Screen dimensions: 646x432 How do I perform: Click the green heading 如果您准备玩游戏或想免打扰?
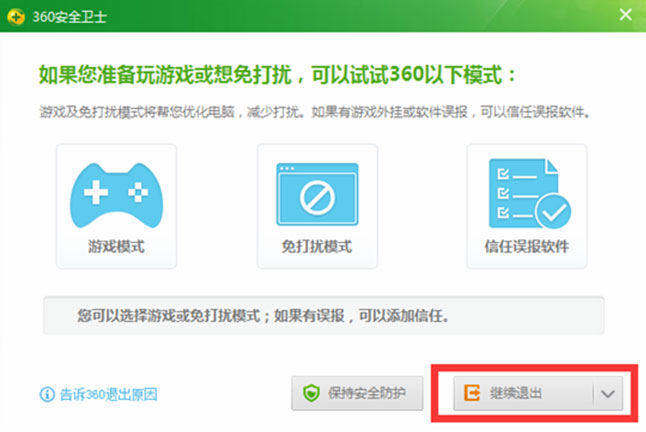click(277, 75)
